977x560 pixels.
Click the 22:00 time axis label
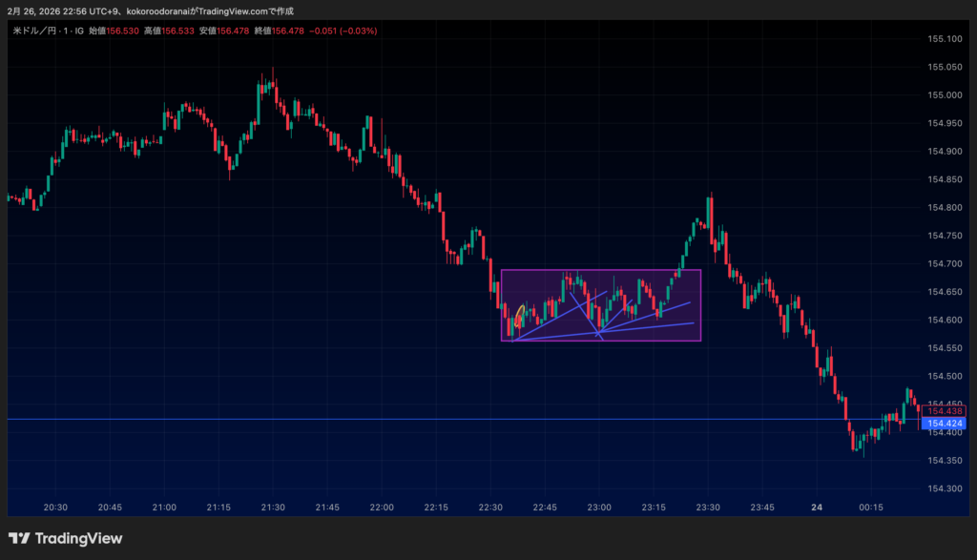(x=383, y=508)
